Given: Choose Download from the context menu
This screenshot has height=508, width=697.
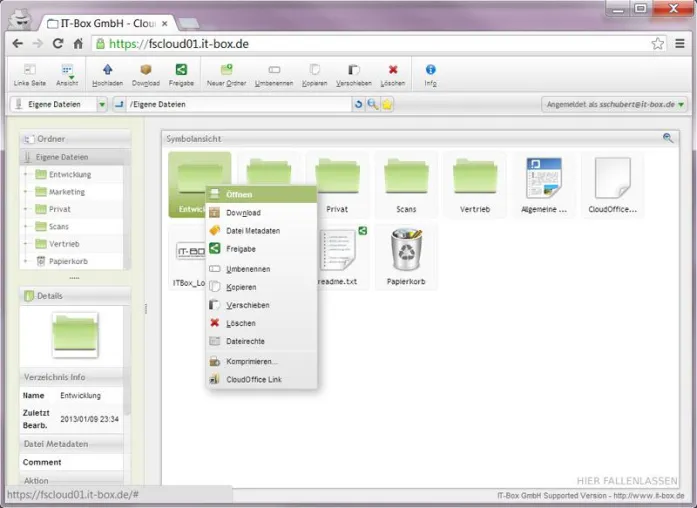Looking at the screenshot, I should (261, 212).
